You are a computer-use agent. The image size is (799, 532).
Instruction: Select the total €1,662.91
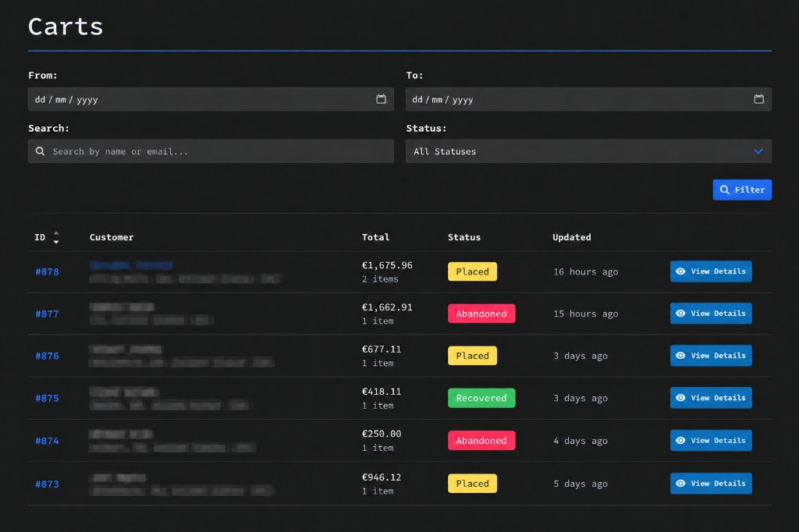pyautogui.click(x=387, y=307)
